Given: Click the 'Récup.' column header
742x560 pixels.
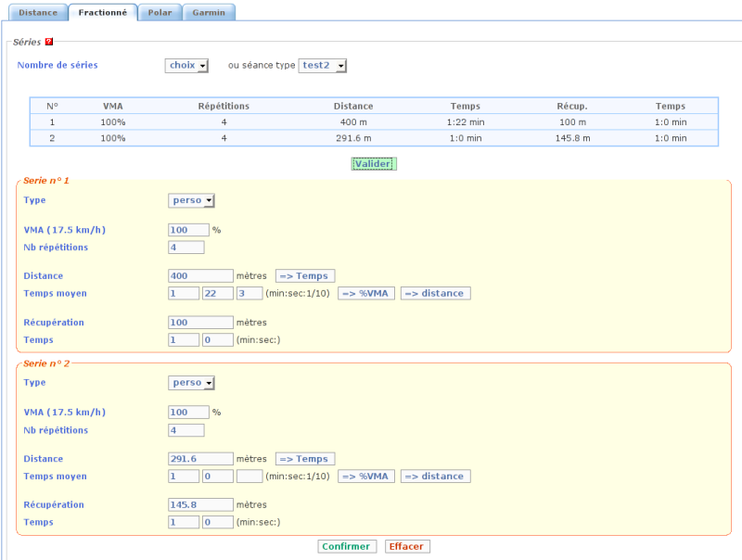Looking at the screenshot, I should pos(572,106).
